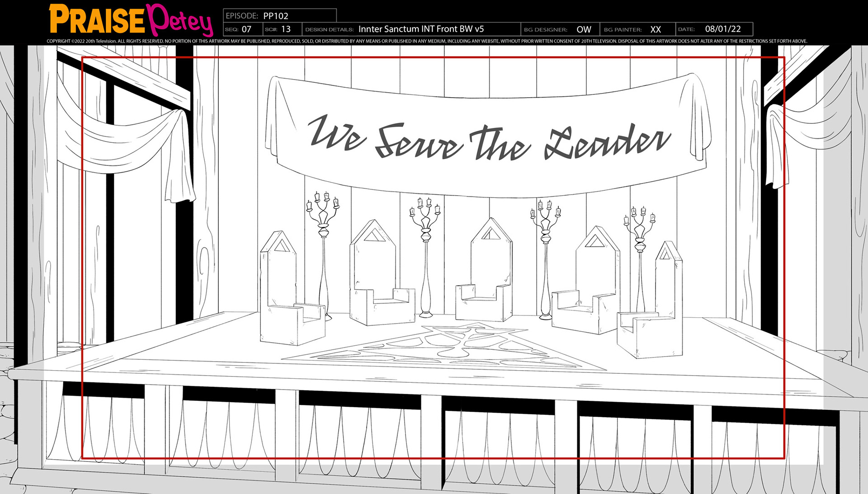Click the BG Designer field OW
The width and height of the screenshot is (868, 494).
(x=583, y=29)
